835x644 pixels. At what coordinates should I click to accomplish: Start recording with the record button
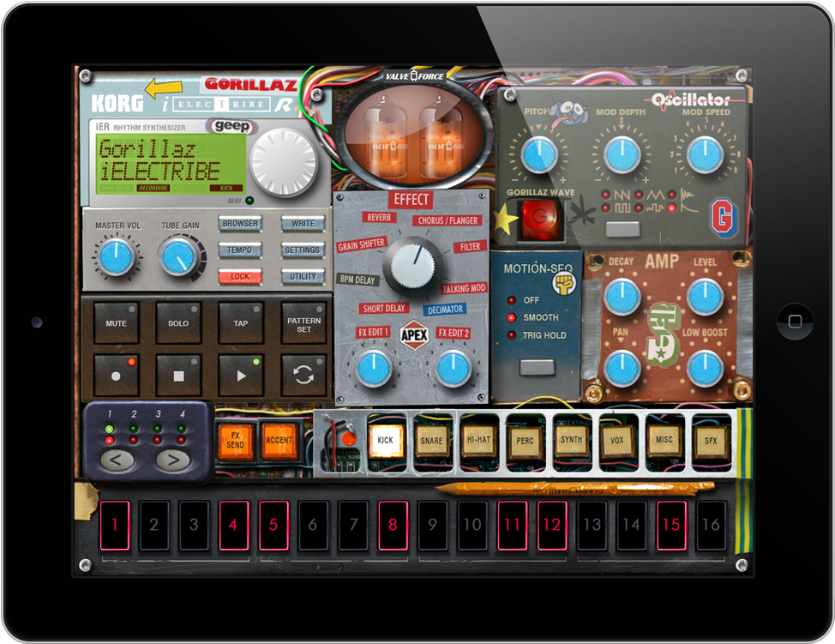(x=116, y=375)
